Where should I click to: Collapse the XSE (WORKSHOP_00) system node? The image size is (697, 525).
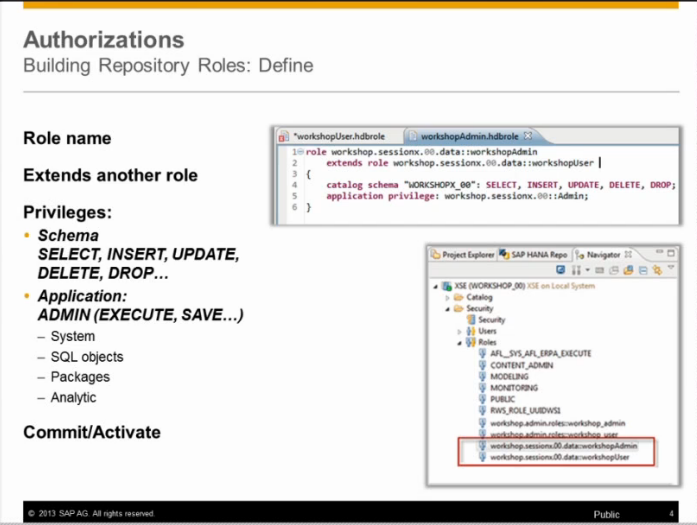[x=436, y=287]
